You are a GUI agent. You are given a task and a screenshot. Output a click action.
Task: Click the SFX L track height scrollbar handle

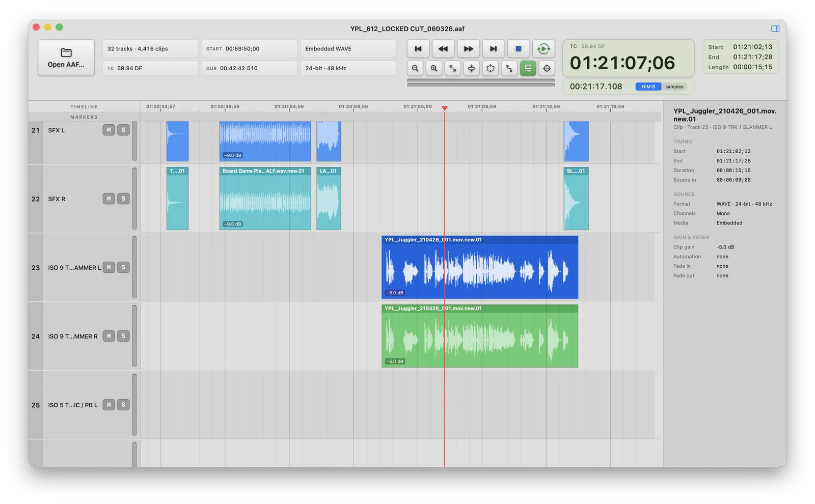pos(134,141)
